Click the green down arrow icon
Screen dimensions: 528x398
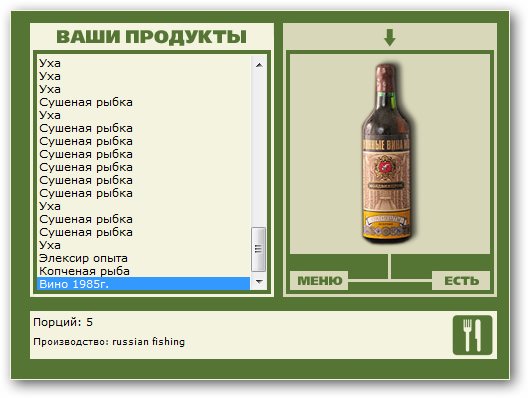[x=390, y=37]
